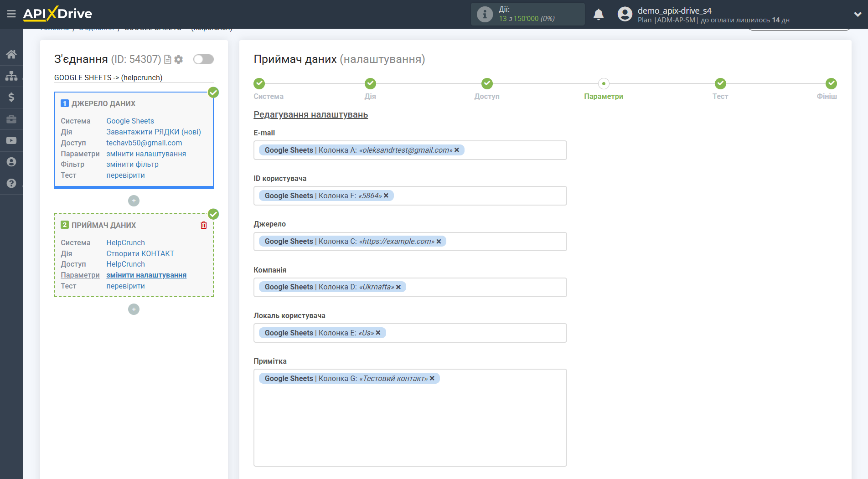Image resolution: width=868 pixels, height=479 pixels.
Task: Open the connection settings gear icon
Action: (179, 60)
